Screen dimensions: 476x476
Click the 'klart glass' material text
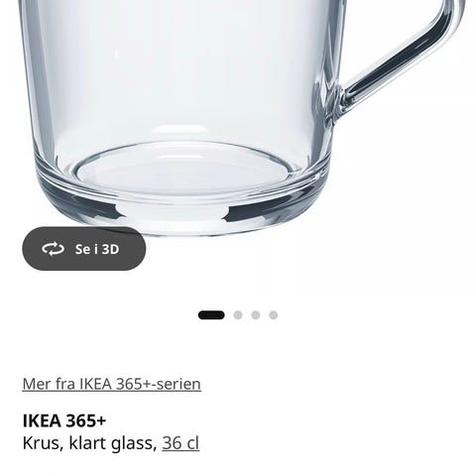click(113, 443)
